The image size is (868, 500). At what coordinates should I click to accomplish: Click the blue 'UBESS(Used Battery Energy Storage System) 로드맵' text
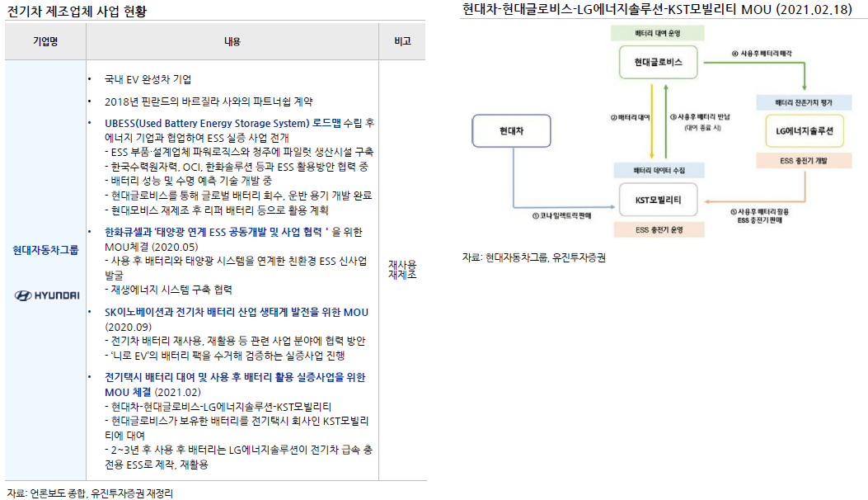click(223, 123)
